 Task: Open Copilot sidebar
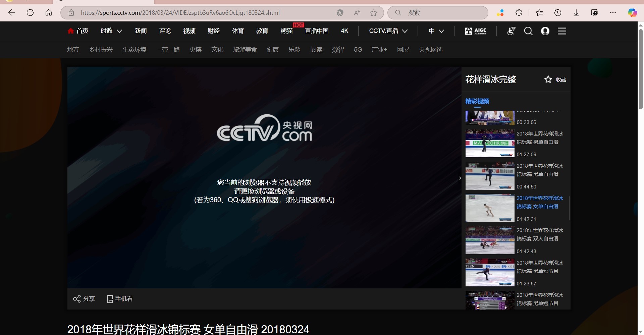pos(633,13)
